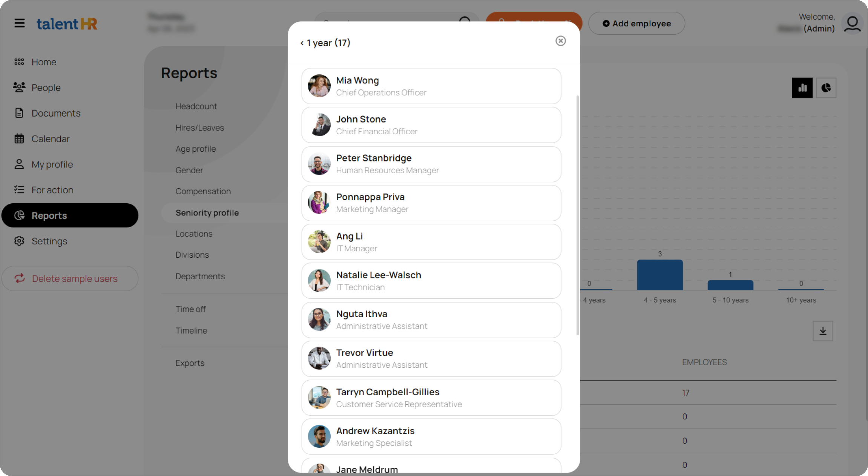The height and width of the screenshot is (476, 868).
Task: Go to Documents in sidebar
Action: point(56,113)
